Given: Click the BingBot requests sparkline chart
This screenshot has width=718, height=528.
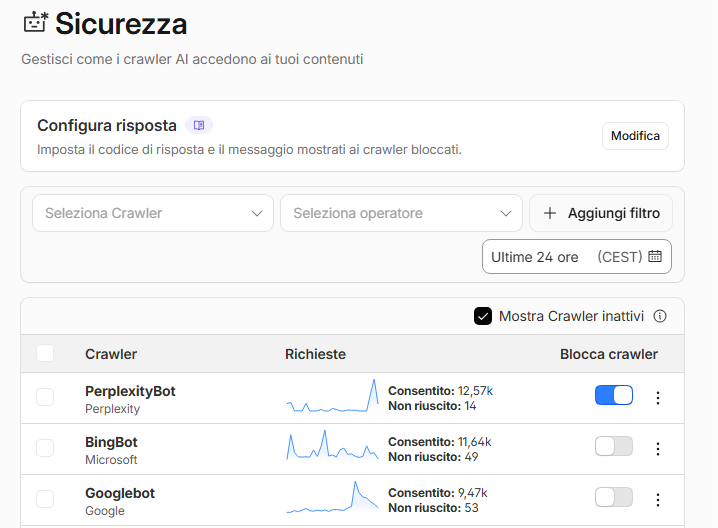Looking at the screenshot, I should (332, 445).
